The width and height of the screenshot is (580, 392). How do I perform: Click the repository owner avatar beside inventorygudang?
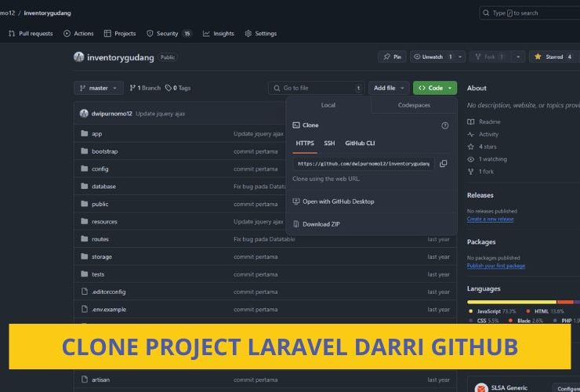click(x=78, y=57)
